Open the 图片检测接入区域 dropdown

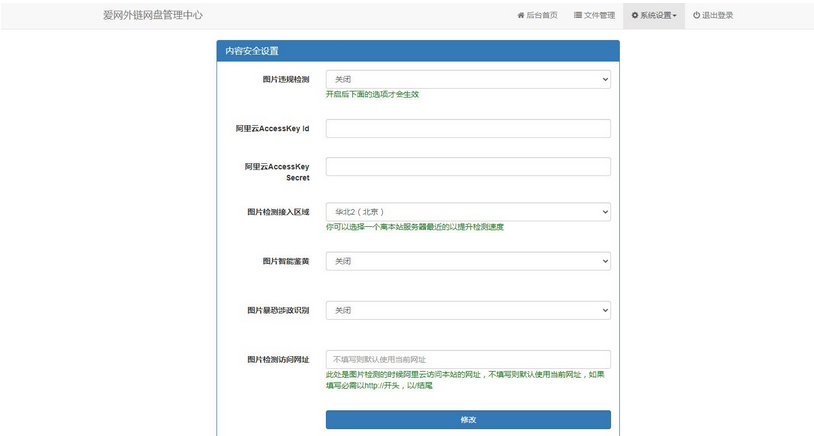(x=468, y=212)
